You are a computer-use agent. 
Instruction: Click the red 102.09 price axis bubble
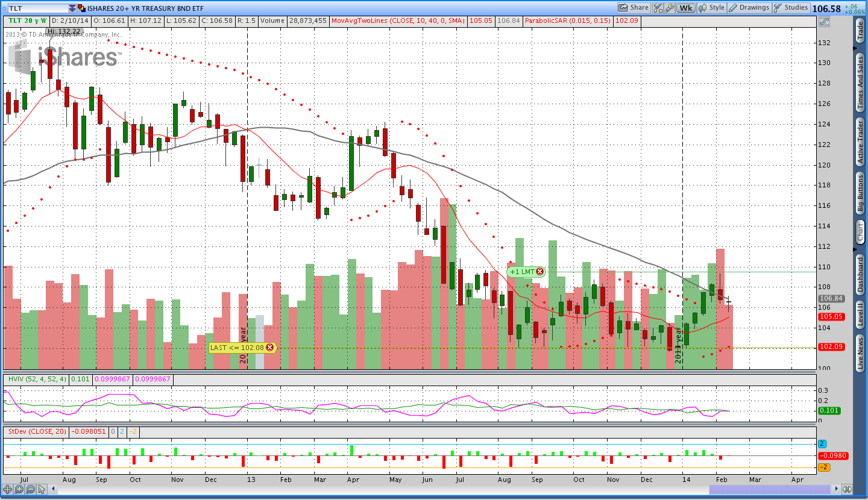point(831,347)
